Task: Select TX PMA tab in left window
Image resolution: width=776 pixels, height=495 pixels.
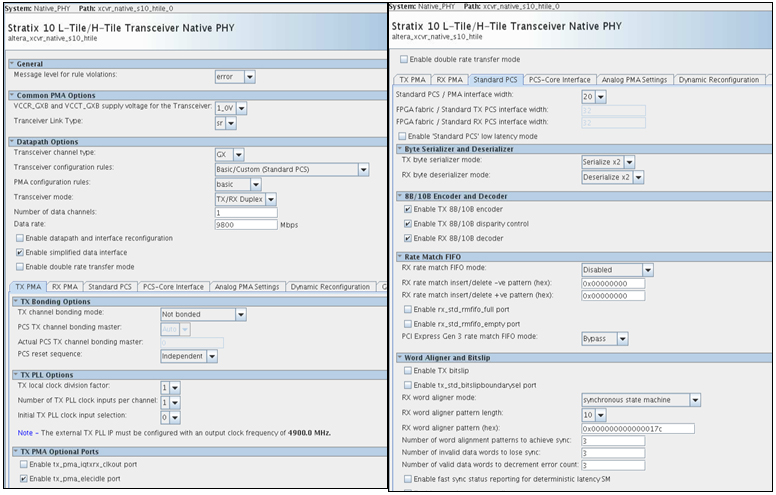Action: pyautogui.click(x=28, y=287)
